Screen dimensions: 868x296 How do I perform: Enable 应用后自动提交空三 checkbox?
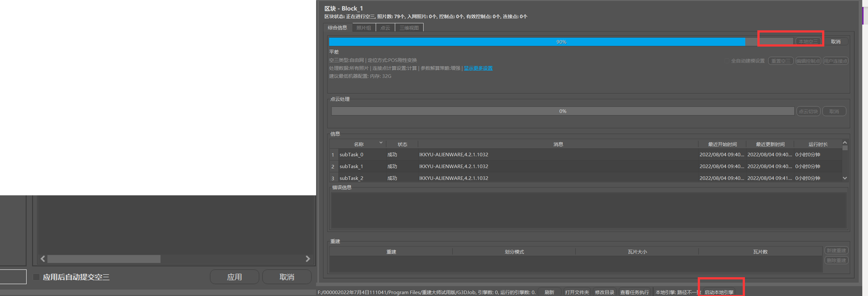tap(36, 277)
